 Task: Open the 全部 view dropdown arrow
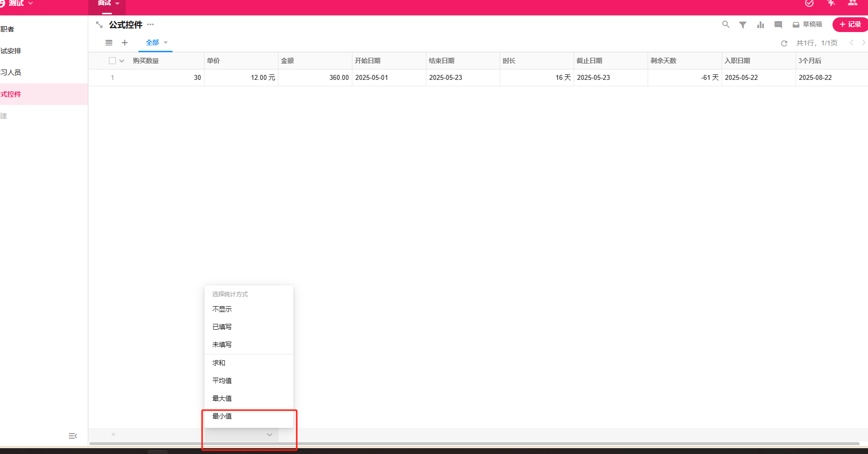pyautogui.click(x=166, y=43)
